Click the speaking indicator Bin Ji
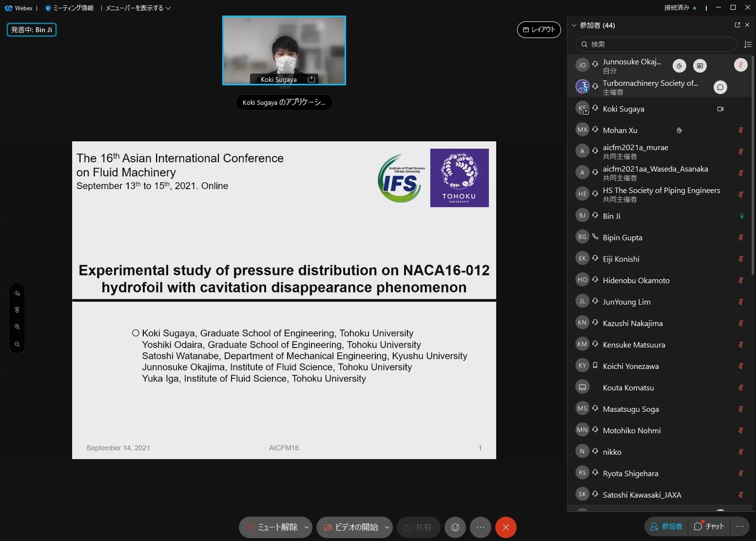 32,30
